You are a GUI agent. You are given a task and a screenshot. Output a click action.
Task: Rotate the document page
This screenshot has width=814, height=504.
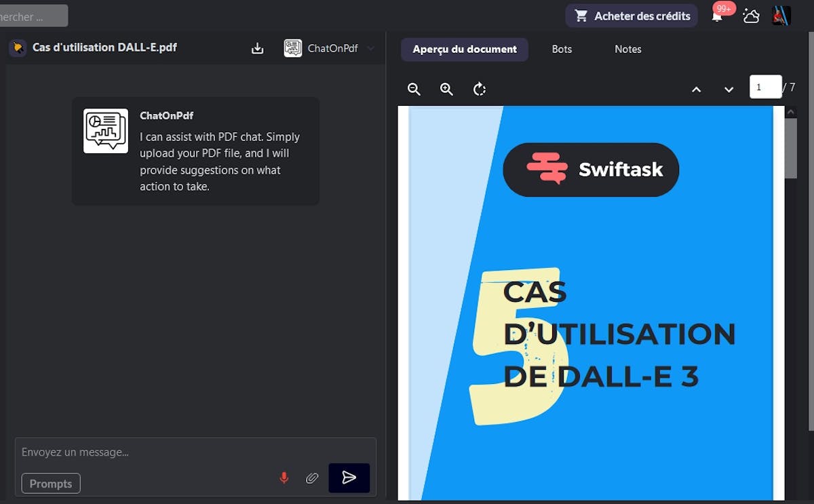480,89
